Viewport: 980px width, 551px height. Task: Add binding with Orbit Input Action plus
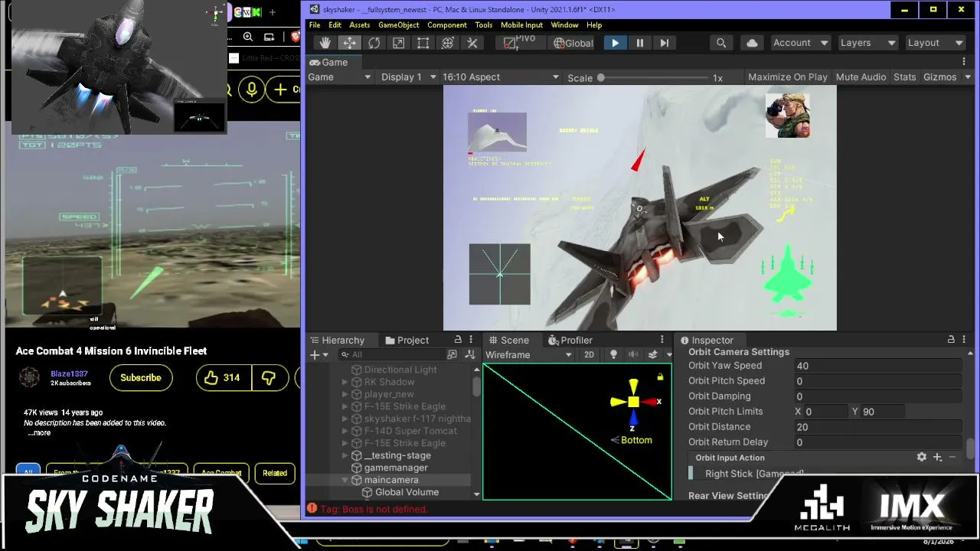pos(937,457)
